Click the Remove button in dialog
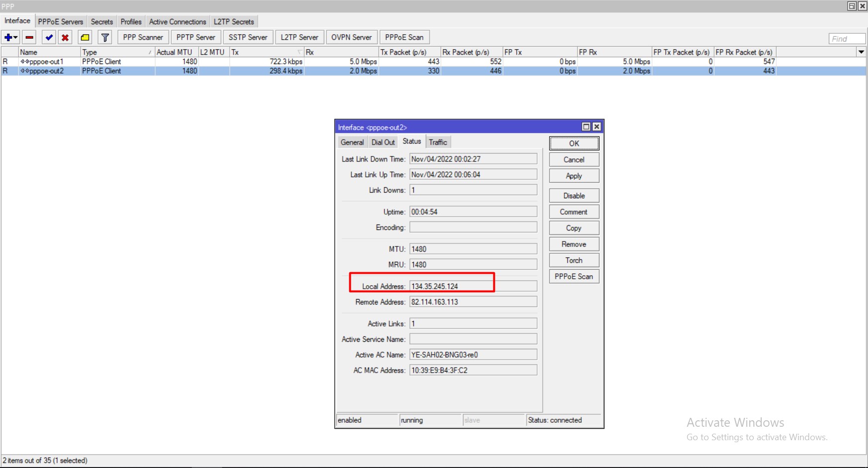The image size is (868, 468). (x=574, y=244)
